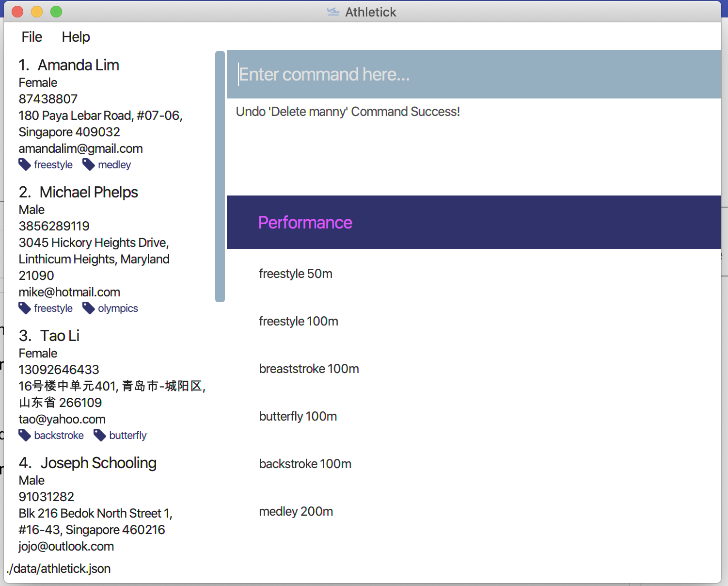Viewport: 728px width, 586px height.
Task: Click email mike@hotmail.com
Action: tap(69, 292)
